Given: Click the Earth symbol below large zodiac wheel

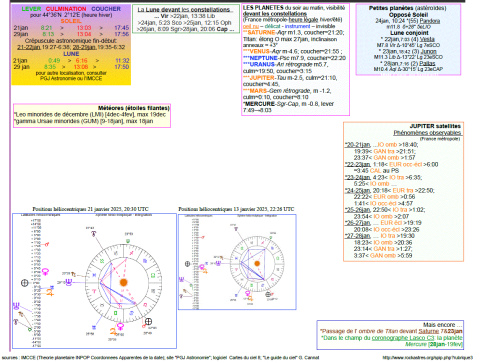Looking at the screenshot, I should point(148,321).
